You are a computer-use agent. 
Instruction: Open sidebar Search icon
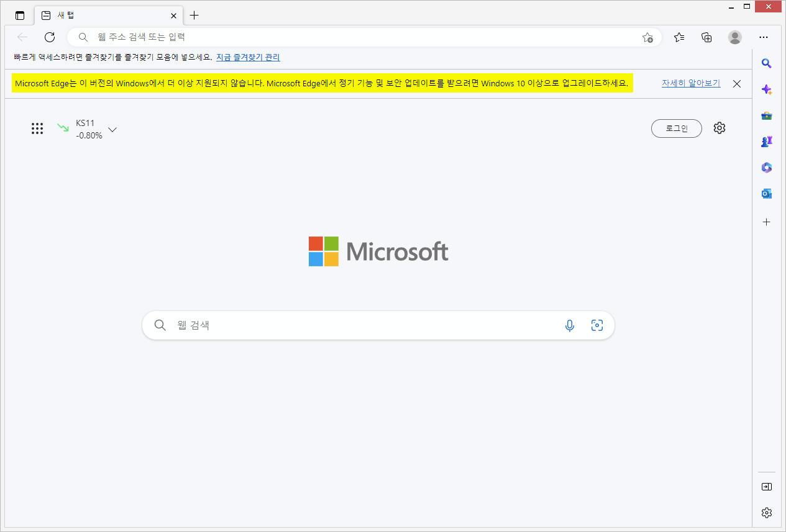(767, 63)
